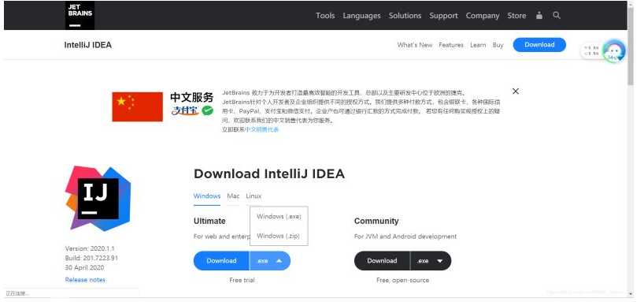The width and height of the screenshot is (644, 302).
Task: Open the Solutions menu
Action: pyautogui.click(x=405, y=16)
